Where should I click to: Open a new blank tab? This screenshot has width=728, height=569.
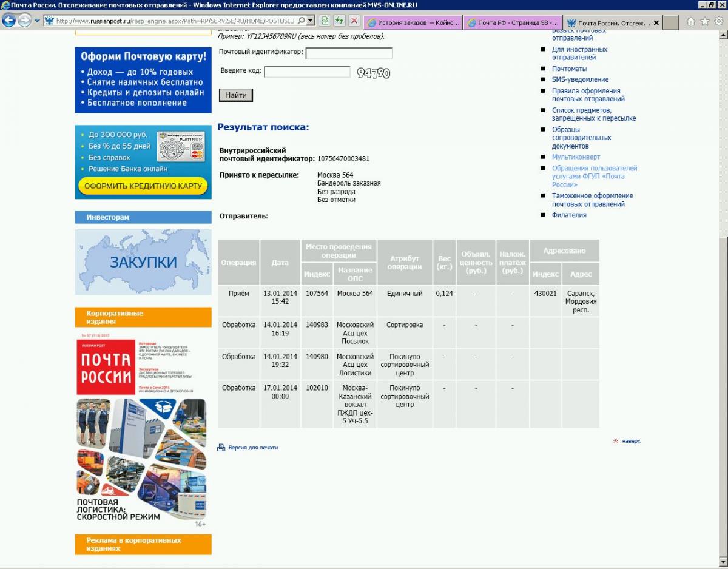click(671, 23)
